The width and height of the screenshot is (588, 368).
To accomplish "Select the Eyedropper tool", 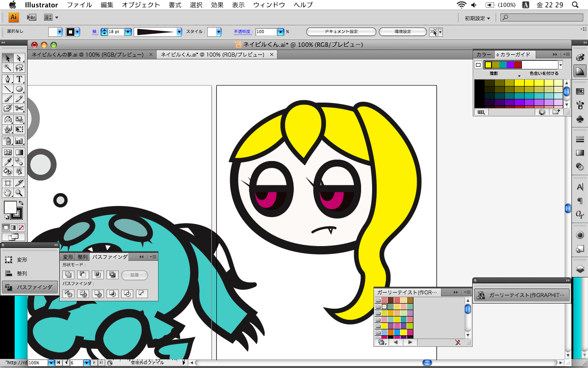I will [8, 162].
